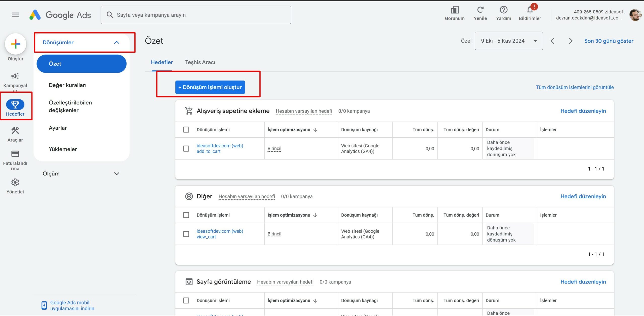
Task: Sort by İşlem optimizasyonu arrow in Alışveriş table
Action: (x=315, y=130)
